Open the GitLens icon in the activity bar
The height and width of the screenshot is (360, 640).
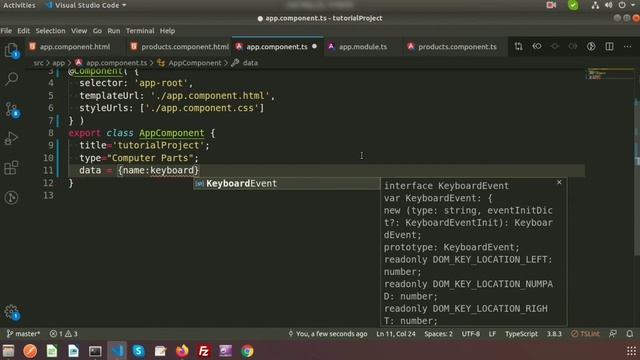pos(11,198)
